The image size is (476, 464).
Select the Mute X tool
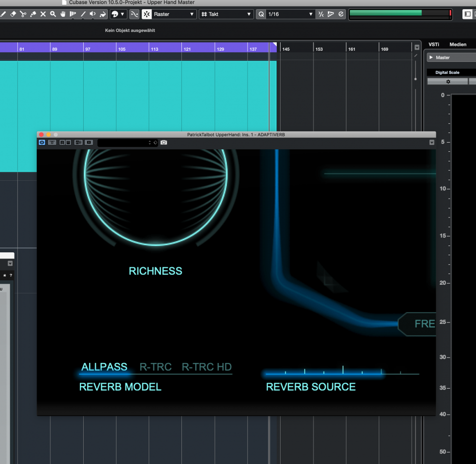coord(43,14)
